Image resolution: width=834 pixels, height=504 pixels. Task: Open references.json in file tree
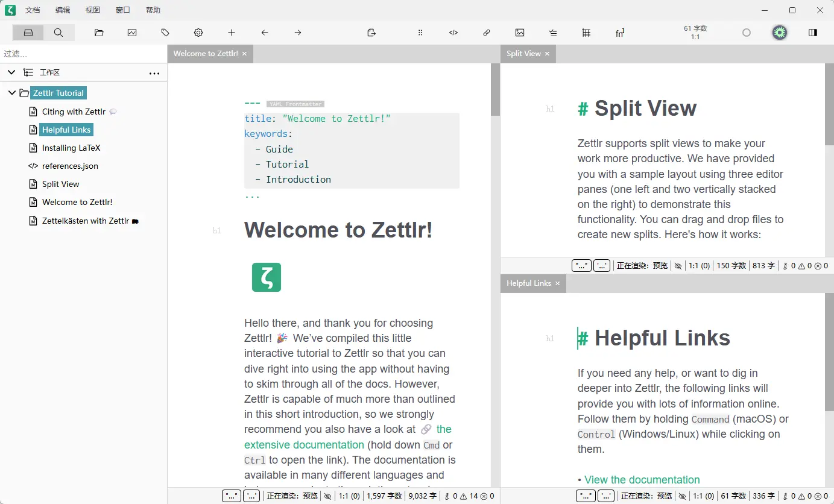pyautogui.click(x=70, y=166)
